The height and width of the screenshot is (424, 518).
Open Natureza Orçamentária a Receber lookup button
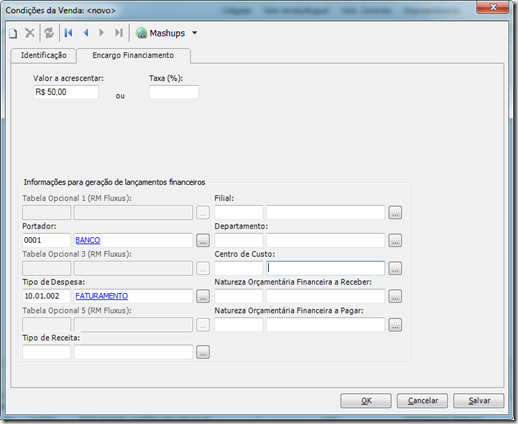(x=395, y=296)
